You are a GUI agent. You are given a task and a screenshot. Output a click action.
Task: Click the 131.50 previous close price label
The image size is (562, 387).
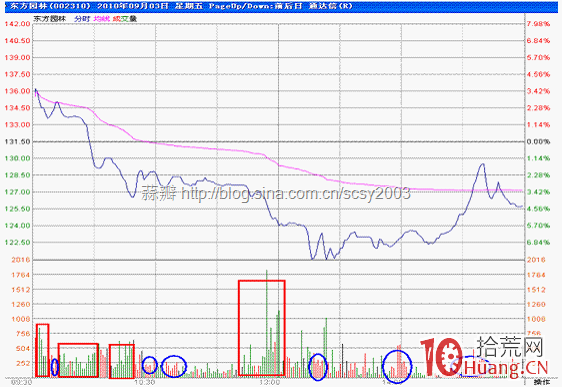pos(17,142)
